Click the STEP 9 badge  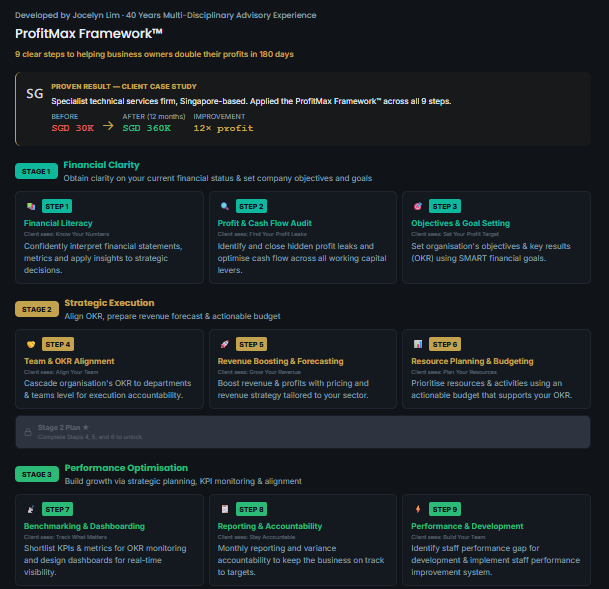click(445, 509)
